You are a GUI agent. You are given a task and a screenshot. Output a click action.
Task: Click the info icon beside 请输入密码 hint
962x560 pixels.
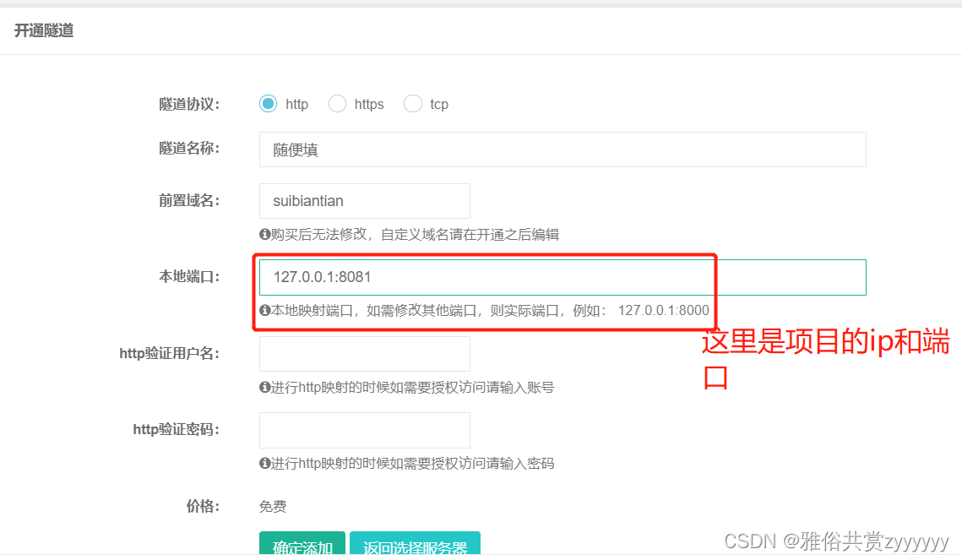(264, 463)
